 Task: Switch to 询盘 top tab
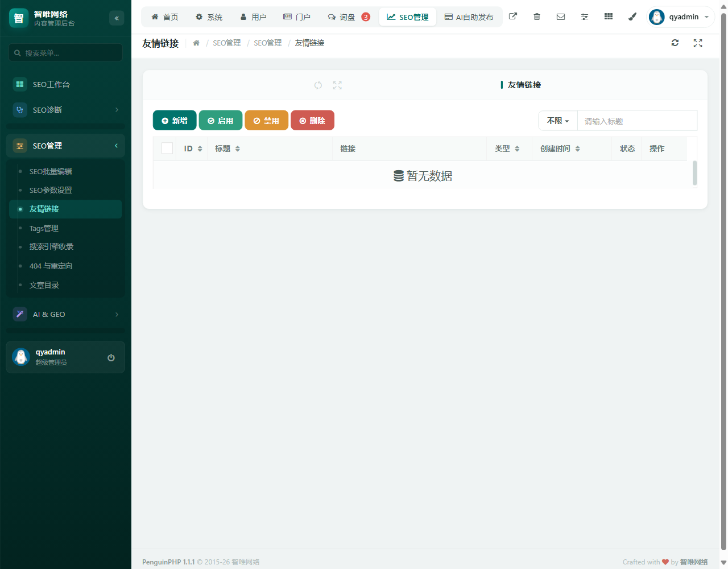click(349, 17)
